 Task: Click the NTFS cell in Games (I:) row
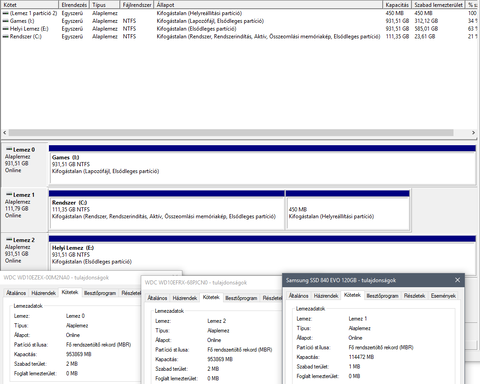click(129, 21)
